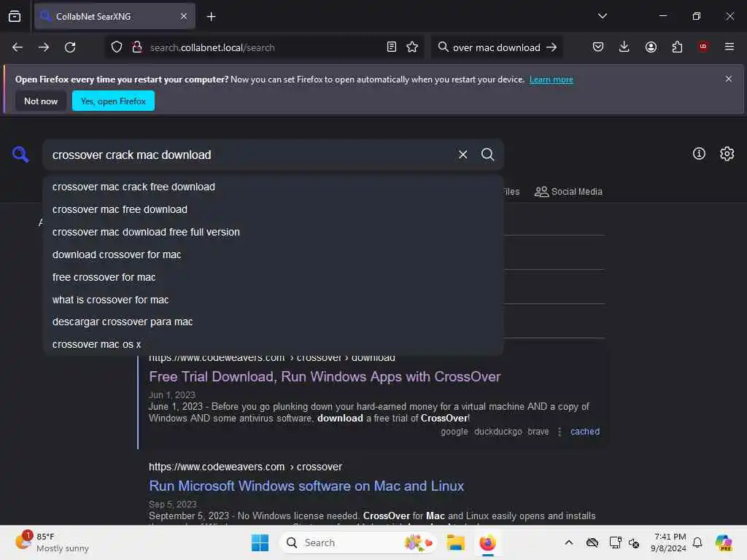Show hidden system tray icons

tap(569, 542)
